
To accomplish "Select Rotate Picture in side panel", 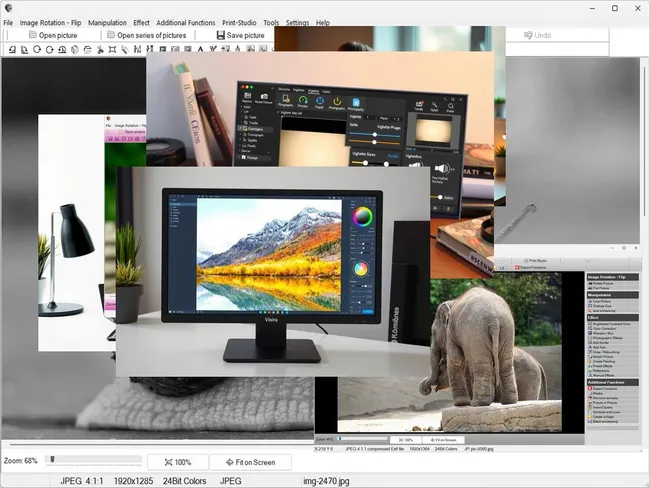I will point(601,283).
